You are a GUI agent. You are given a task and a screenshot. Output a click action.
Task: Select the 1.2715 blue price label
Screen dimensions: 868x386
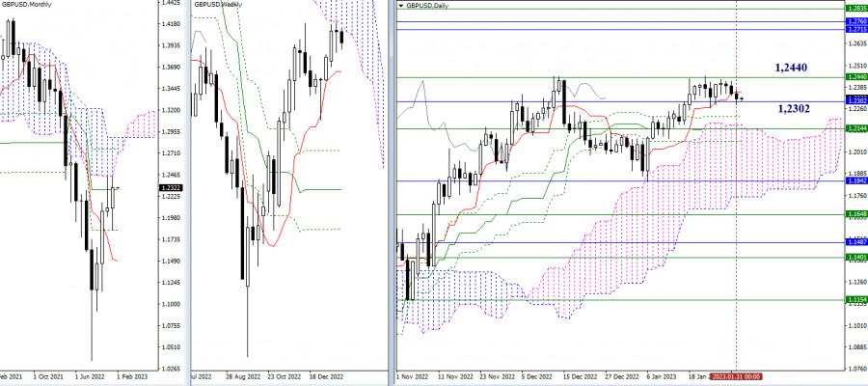coord(856,29)
